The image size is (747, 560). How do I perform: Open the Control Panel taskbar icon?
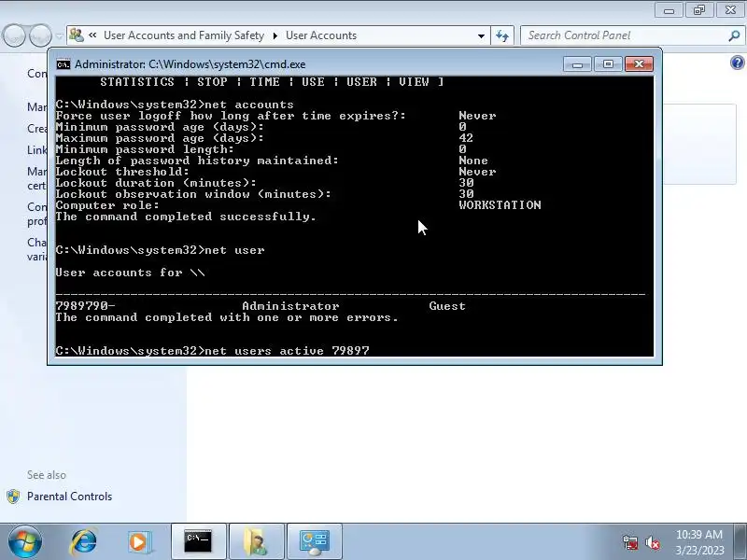tap(314, 541)
